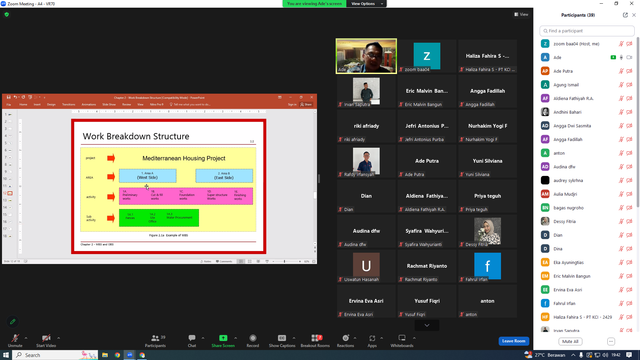
Task: Close the Participants panel
Action: pos(634,15)
